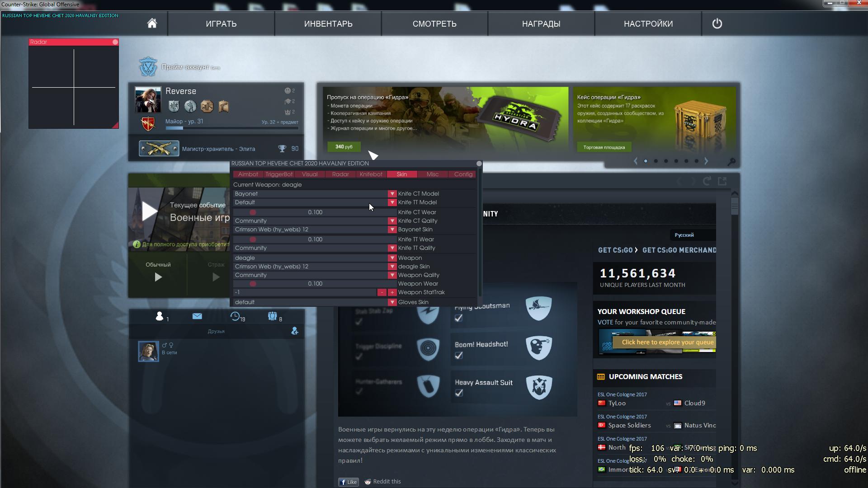This screenshot has width=868, height=488.
Task: Increase Weapon StatTrak with plus button
Action: pos(392,293)
